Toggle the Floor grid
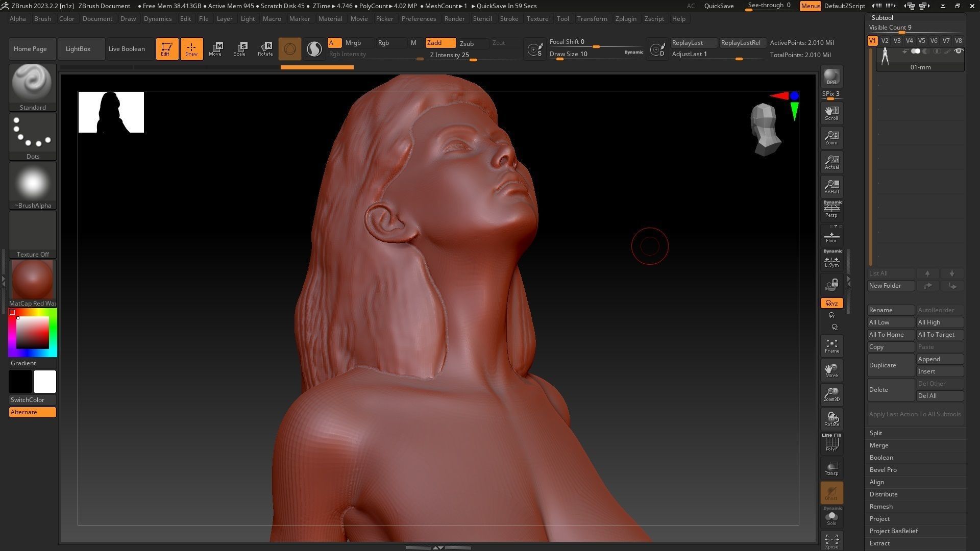Screen dimensions: 980x551 (831, 235)
